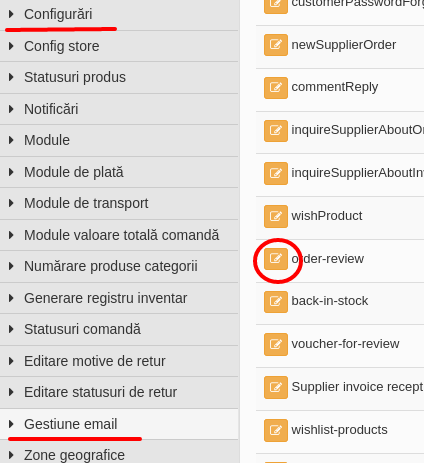Select Module valoare totală comandă
This screenshot has width=424, height=463.
[x=122, y=235]
